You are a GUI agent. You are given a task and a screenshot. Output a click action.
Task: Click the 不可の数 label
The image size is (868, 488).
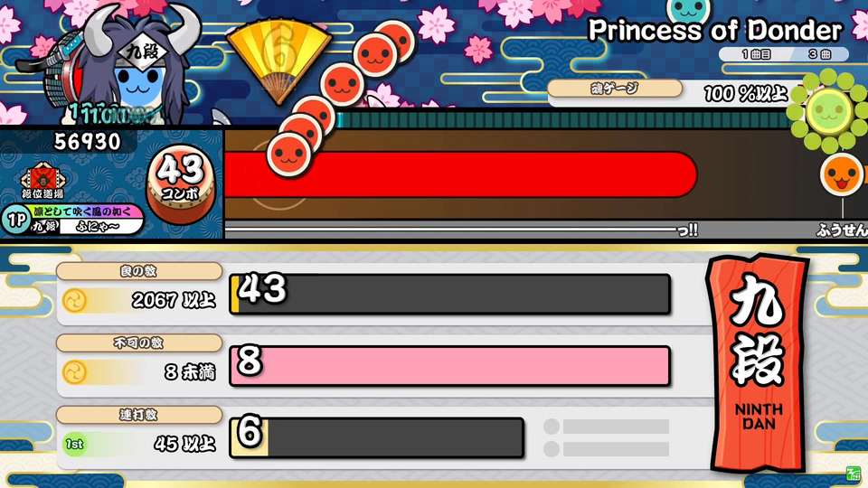(x=139, y=343)
